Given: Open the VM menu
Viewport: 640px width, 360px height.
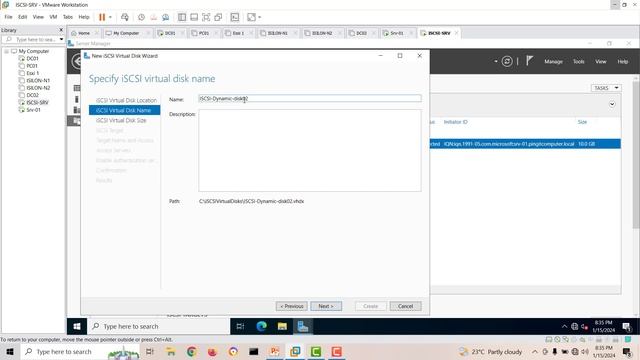Looking at the screenshot, I should click(53, 17).
